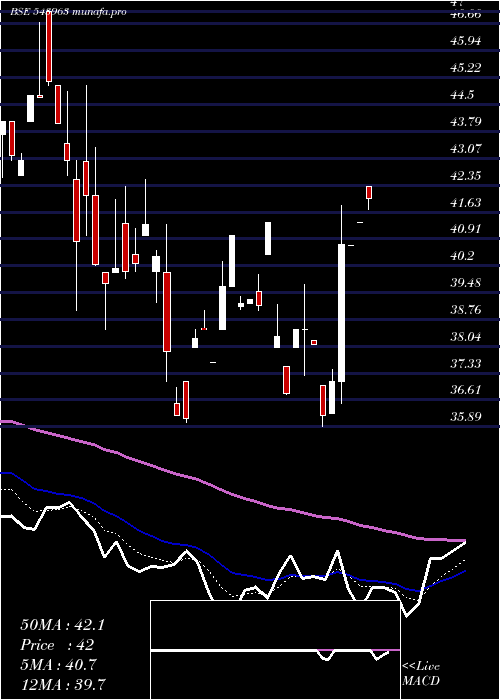Image resolution: width=500 pixels, height=700 pixels.
Task: Click the 45.22 price axis label
Action: [466, 68]
